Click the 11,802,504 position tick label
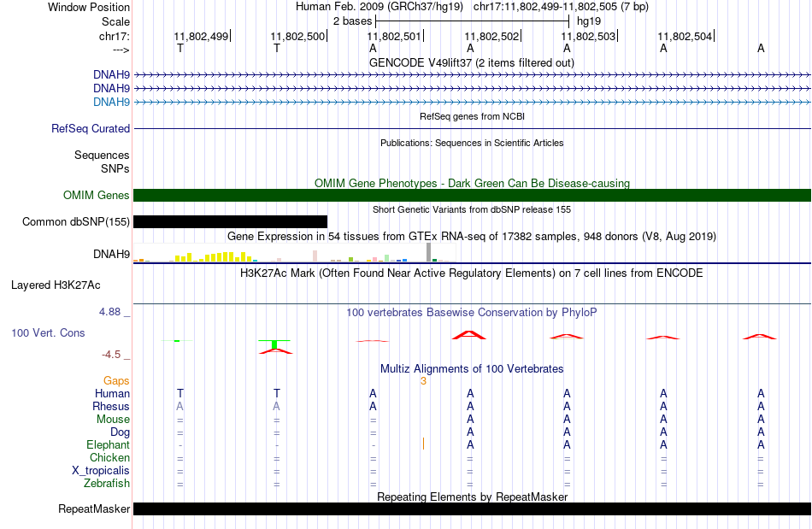This screenshot has width=812, height=529. coord(685,36)
